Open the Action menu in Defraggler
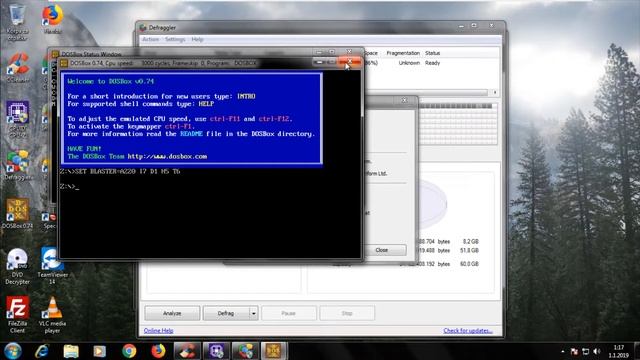The image size is (640, 360). 150,39
